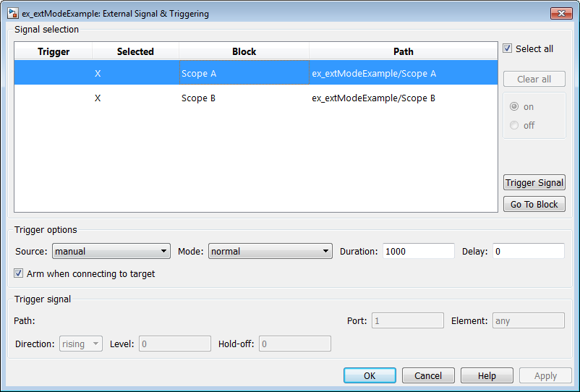Open the Source dropdown set to manual
580x392 pixels.
[111, 251]
